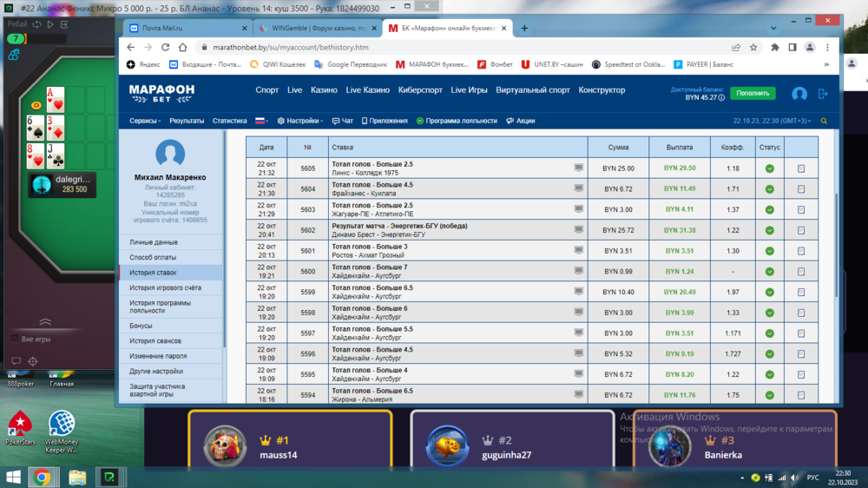The image size is (868, 488).
Task: Open the Chrome extensions puzzle icon
Action: coord(775,48)
